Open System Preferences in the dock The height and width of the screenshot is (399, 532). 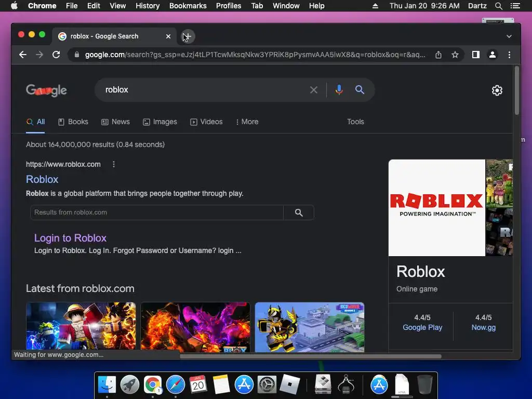click(x=267, y=385)
